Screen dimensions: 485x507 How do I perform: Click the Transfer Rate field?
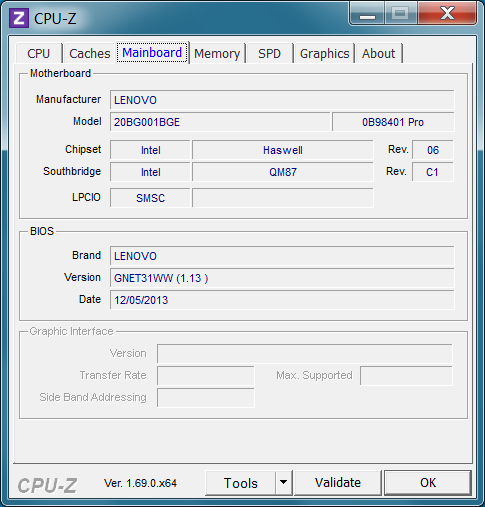(206, 376)
